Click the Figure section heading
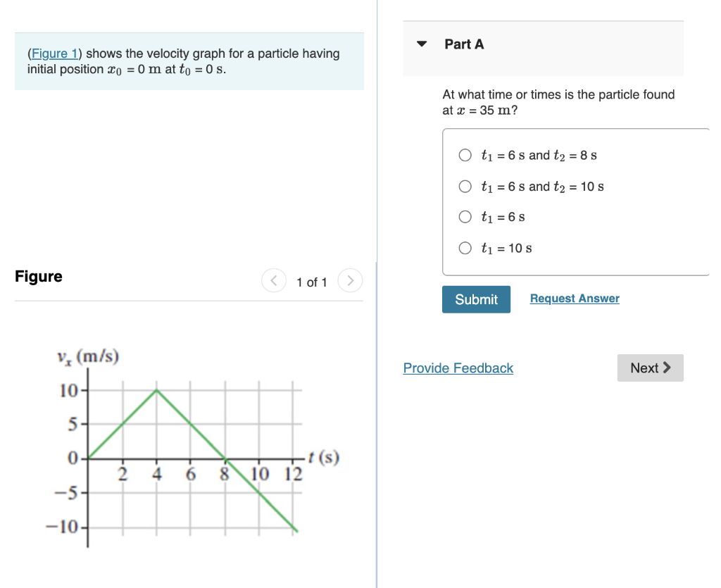Viewport: 721px width, 588px height. coord(38,276)
